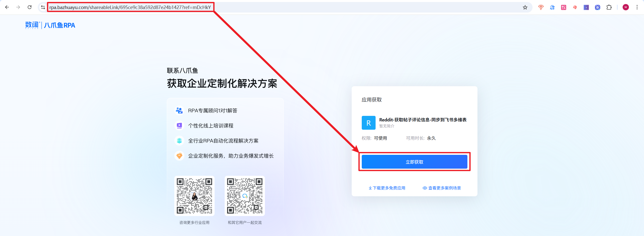Click the browser back arrow
Image resolution: width=644 pixels, height=236 pixels.
pyautogui.click(x=7, y=7)
